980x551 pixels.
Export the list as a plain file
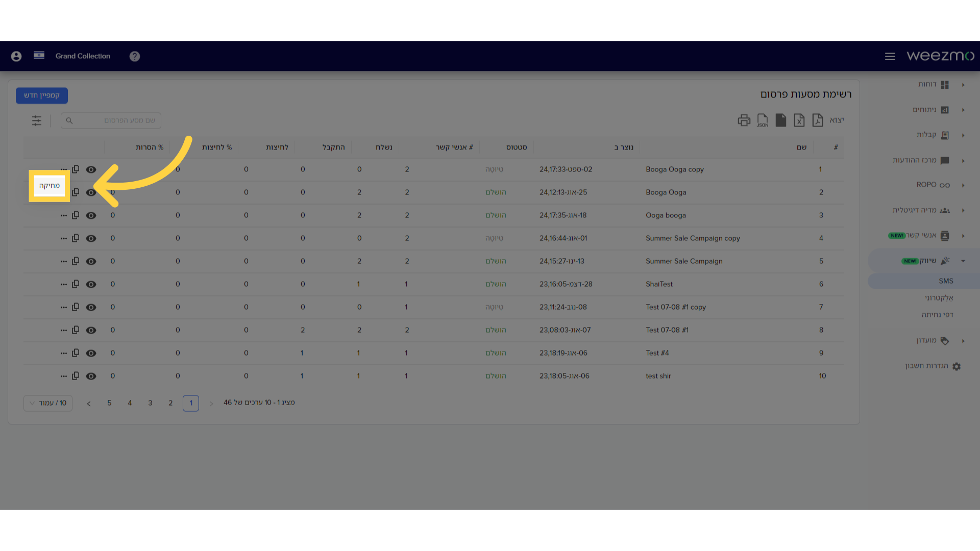click(x=781, y=120)
